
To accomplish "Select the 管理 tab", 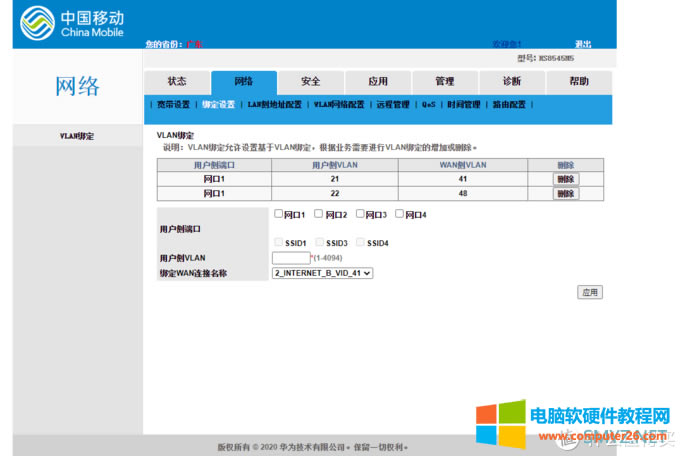I will [444, 81].
